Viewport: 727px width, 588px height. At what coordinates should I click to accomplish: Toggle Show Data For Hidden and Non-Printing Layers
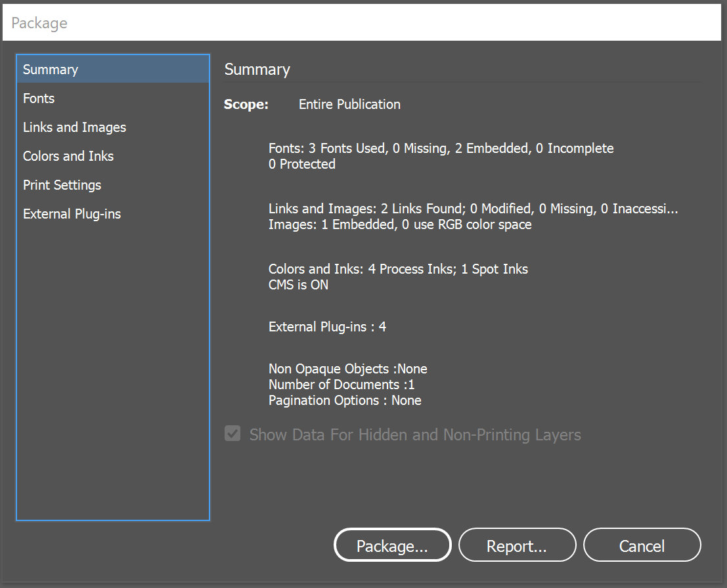tap(232, 434)
